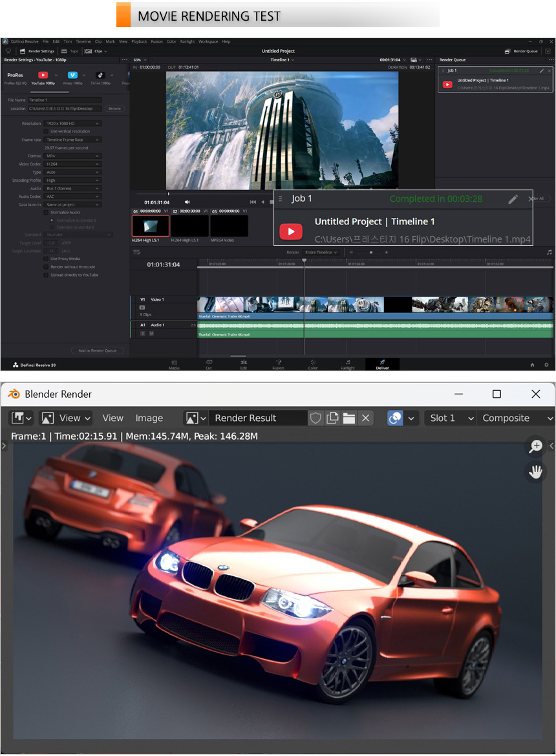Toggle the fake user shield icon
Screen dimensions: 556x756
tap(315, 418)
